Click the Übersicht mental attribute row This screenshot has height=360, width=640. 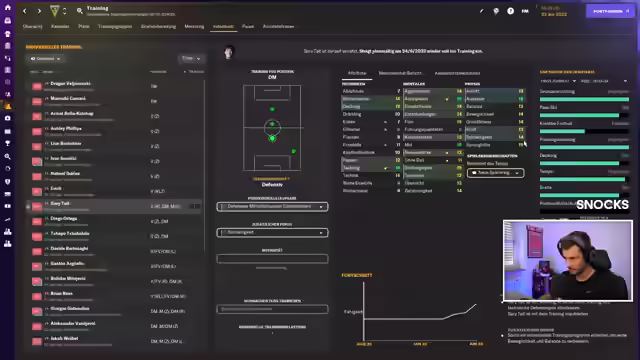click(x=433, y=183)
